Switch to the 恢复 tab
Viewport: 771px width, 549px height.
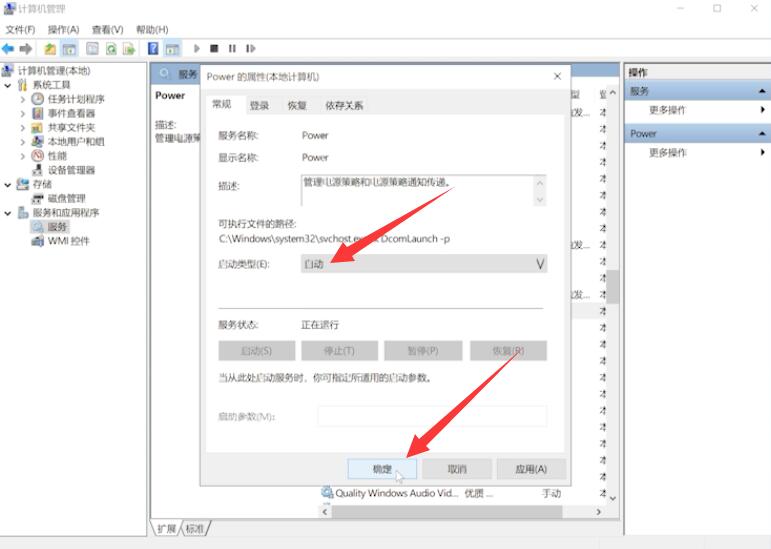[297, 106]
